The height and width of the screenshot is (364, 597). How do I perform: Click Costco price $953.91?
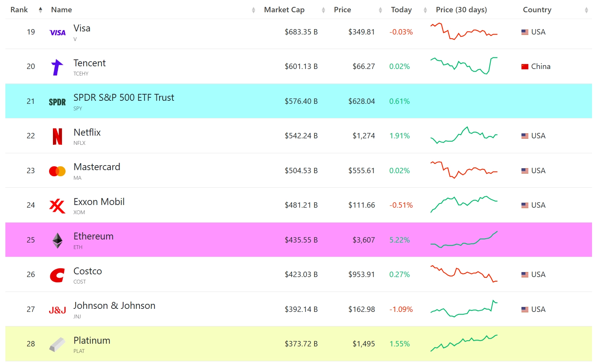[x=362, y=275]
